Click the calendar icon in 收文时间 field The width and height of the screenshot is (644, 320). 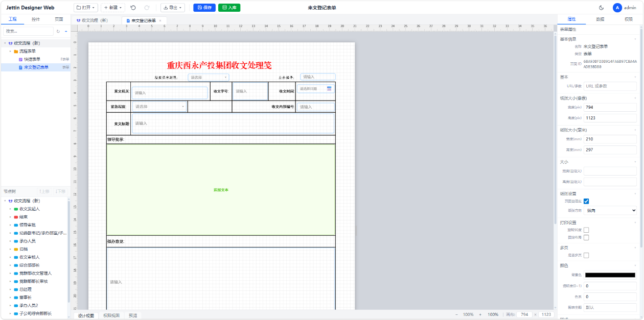coord(329,89)
